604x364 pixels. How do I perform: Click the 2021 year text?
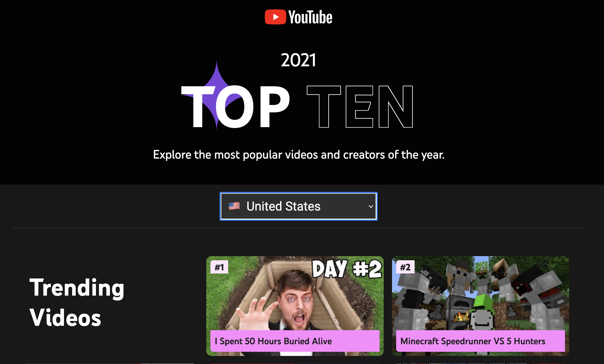[298, 60]
